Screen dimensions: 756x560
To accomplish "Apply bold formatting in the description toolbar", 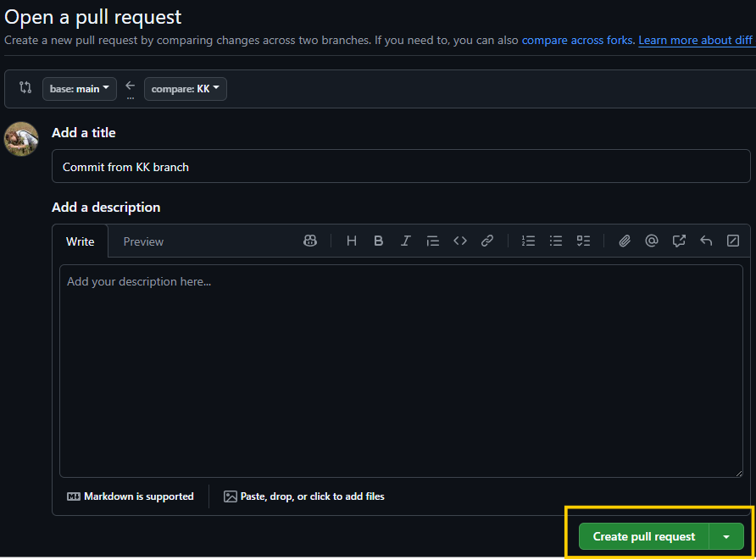I will (x=379, y=241).
